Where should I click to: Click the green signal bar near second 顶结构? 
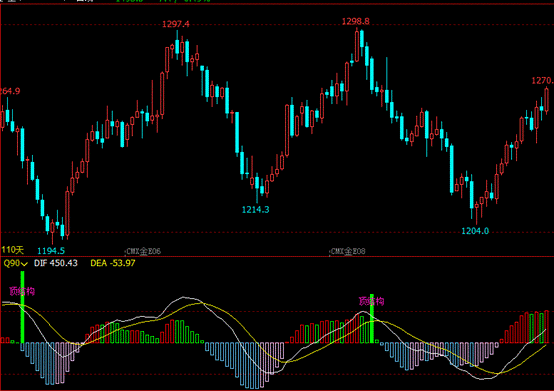[372, 318]
